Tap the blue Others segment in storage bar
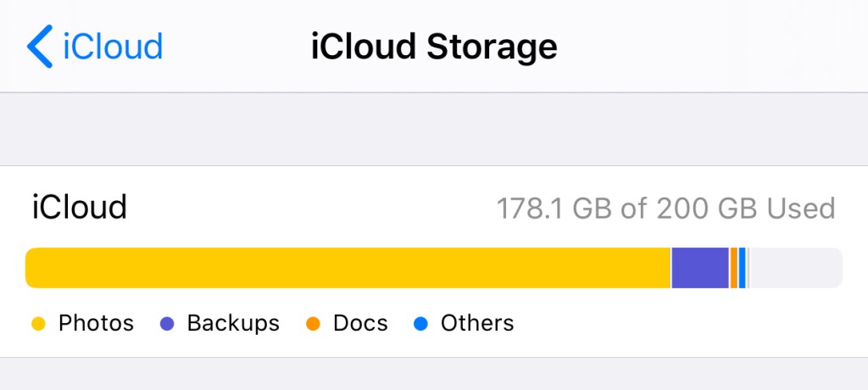The height and width of the screenshot is (390, 868). (743, 268)
